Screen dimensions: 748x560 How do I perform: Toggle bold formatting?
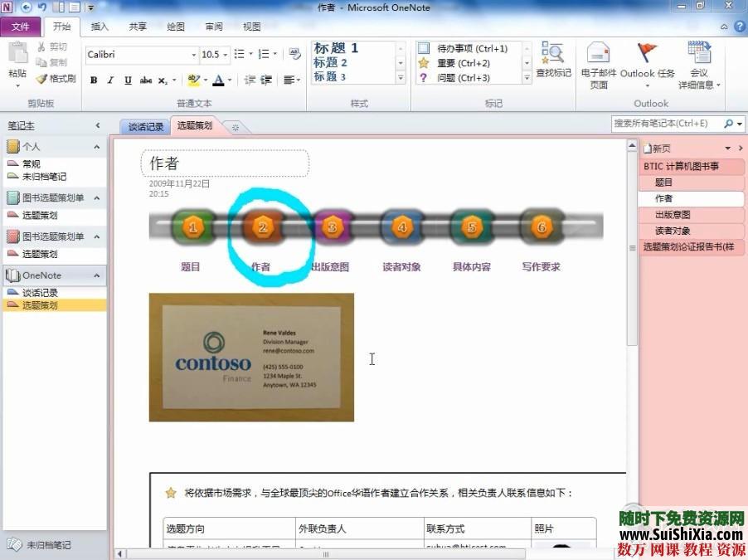click(x=93, y=80)
